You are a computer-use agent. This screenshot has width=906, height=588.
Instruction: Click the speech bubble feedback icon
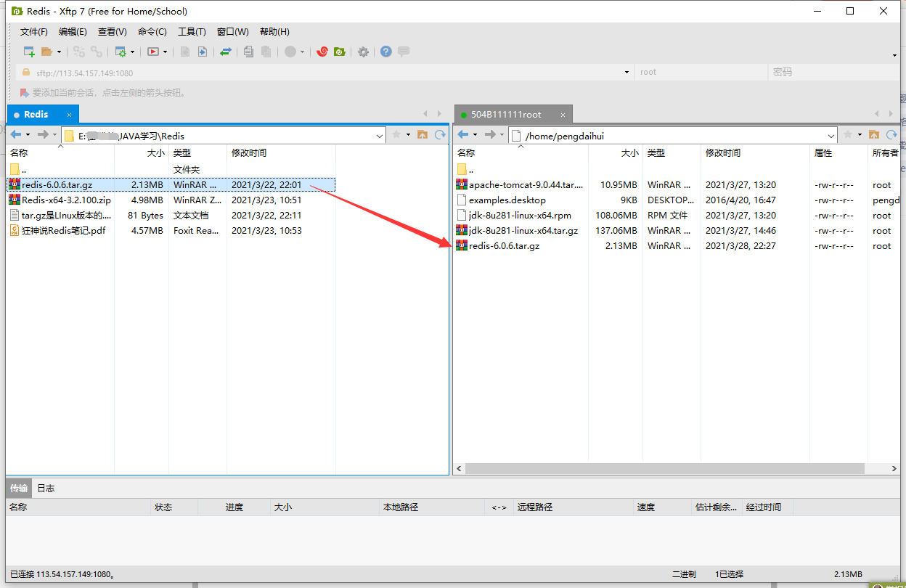coord(404,52)
